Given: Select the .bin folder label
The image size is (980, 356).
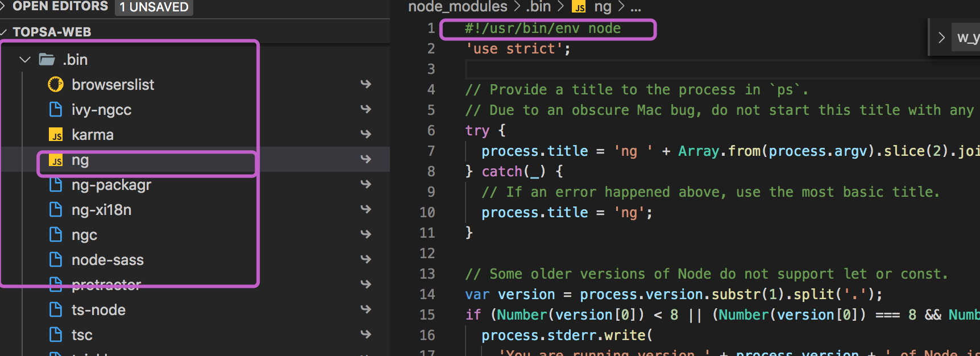Looking at the screenshot, I should [75, 59].
